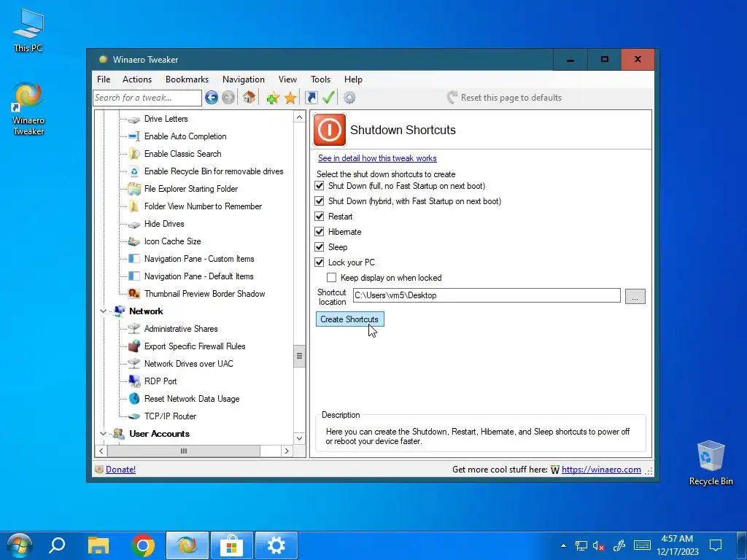
Task: Enable Keep display on when locked
Action: click(332, 277)
